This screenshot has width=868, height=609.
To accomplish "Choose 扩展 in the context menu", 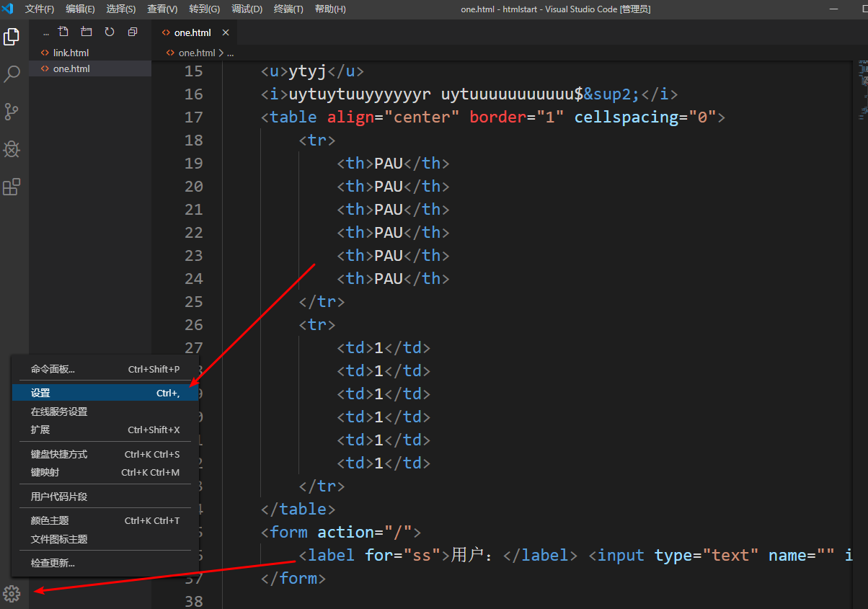I will [105, 430].
